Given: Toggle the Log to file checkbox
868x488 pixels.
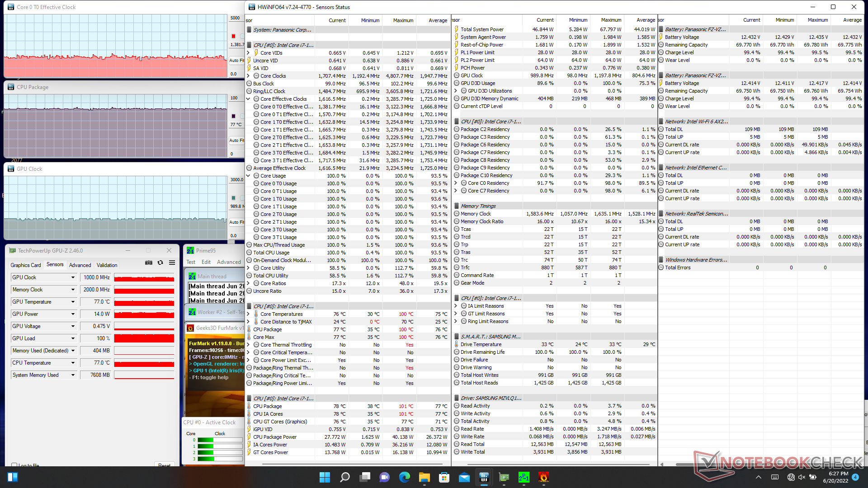Looking at the screenshot, I should point(14,465).
